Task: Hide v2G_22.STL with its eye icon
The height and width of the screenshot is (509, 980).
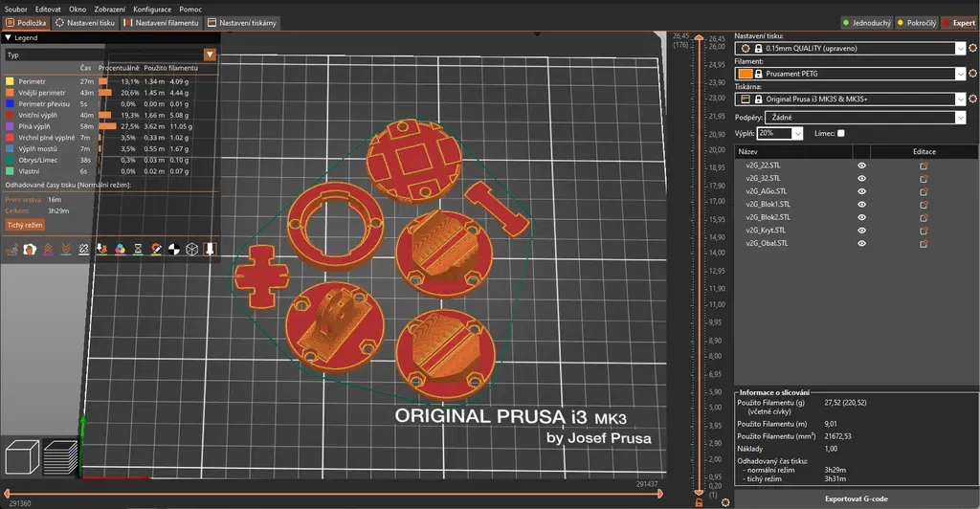Action: tap(861, 166)
